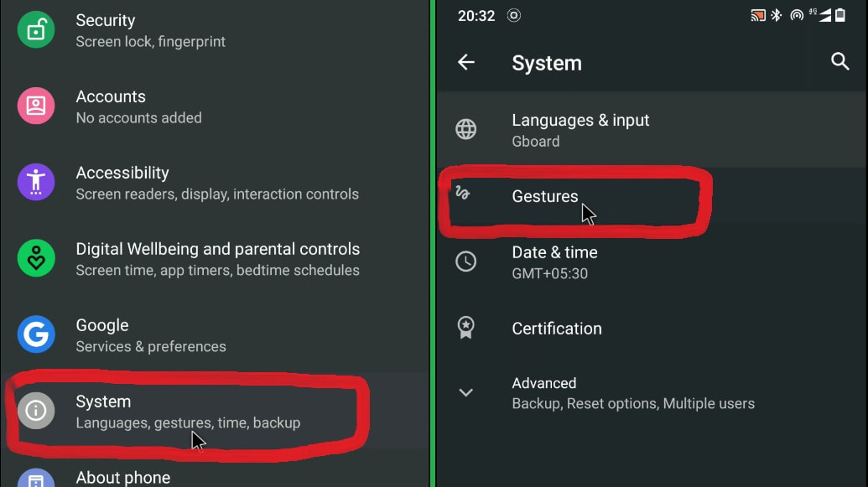Tap the Accounts contact card icon
868x487 pixels.
click(x=35, y=106)
